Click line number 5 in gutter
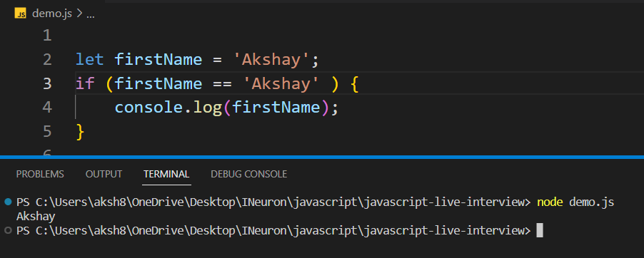644x258 pixels. pyautogui.click(x=47, y=131)
